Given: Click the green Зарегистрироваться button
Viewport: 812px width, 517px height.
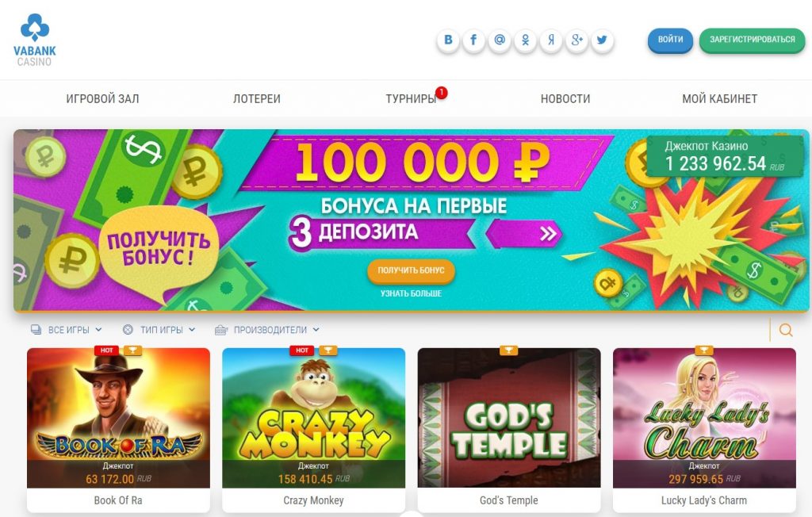Looking at the screenshot, I should point(752,40).
